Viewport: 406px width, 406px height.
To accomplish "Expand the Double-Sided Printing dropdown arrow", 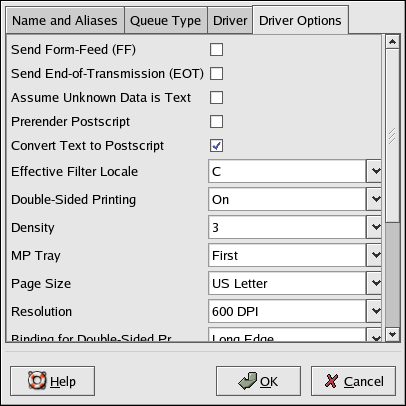I will (374, 199).
